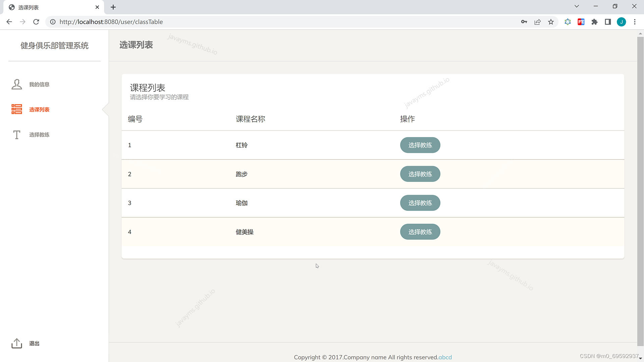This screenshot has width=644, height=362.
Task: Click the logout upload-arrow icon
Action: pyautogui.click(x=16, y=343)
